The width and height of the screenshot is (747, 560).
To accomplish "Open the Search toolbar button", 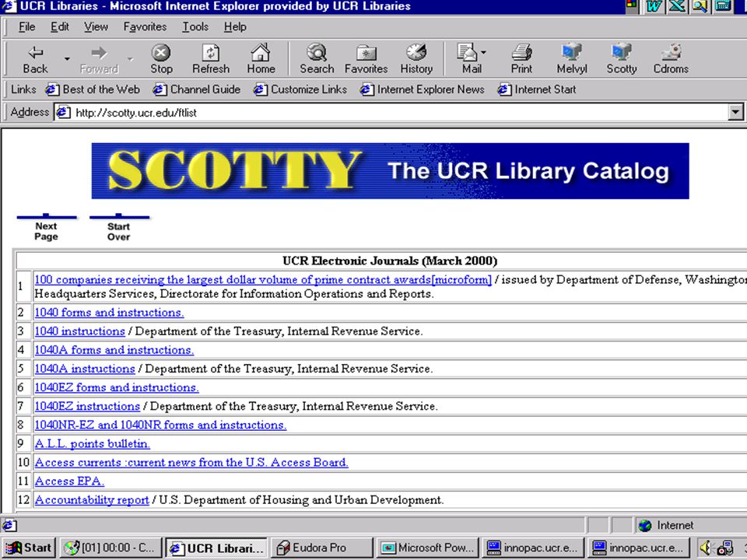I will pos(317,59).
